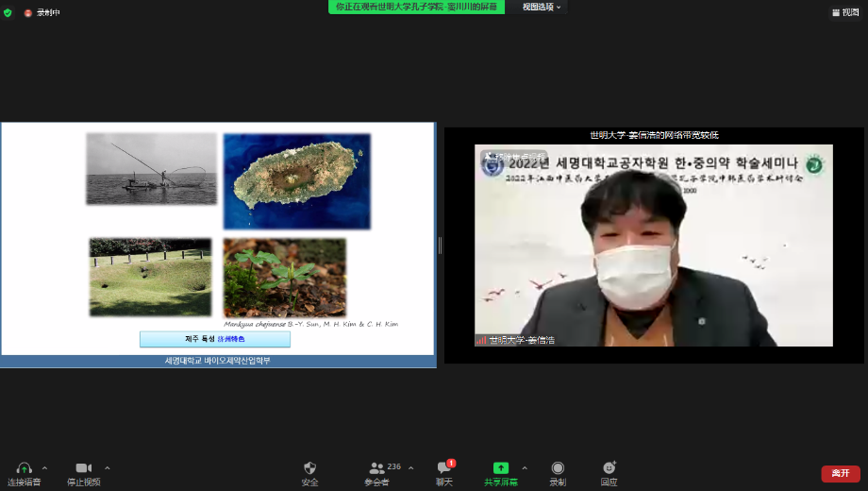This screenshot has width=868, height=491.
Task: Click the divider between shared screen and video
Action: [440, 245]
